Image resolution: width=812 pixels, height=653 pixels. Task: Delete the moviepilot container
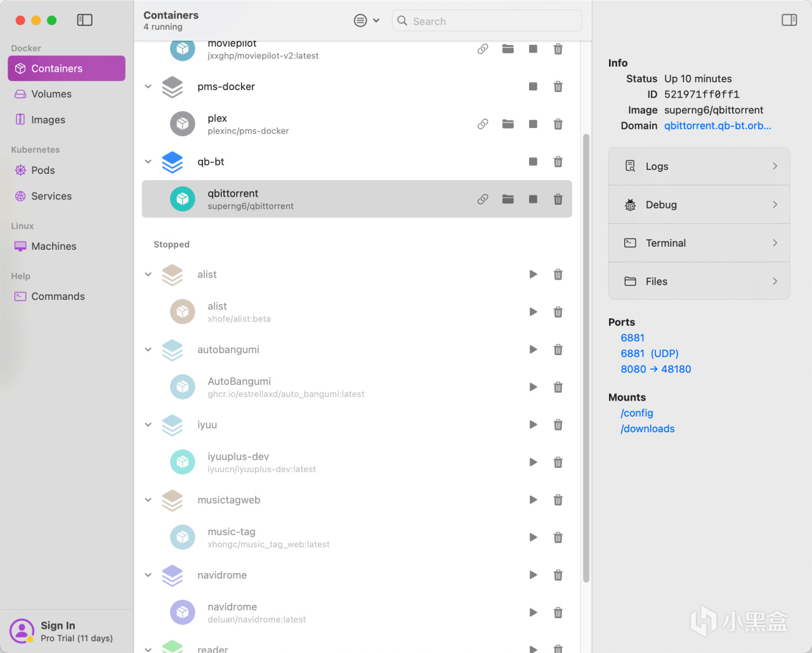pos(558,49)
